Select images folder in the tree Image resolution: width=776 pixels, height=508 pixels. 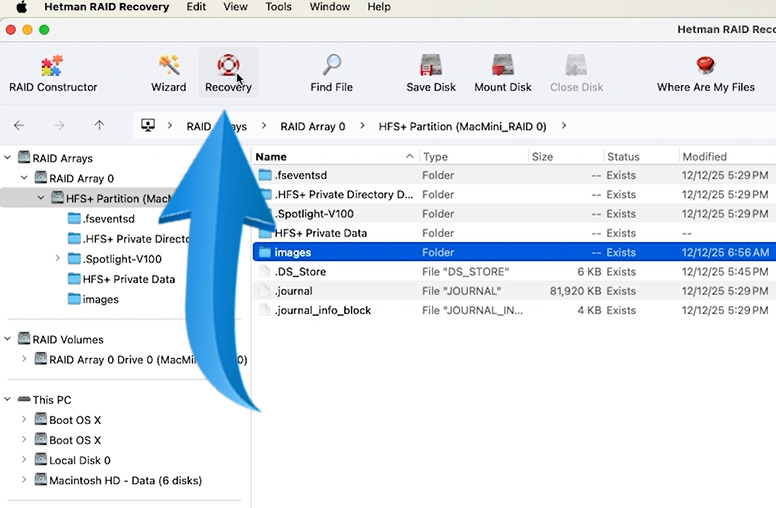(x=93, y=299)
